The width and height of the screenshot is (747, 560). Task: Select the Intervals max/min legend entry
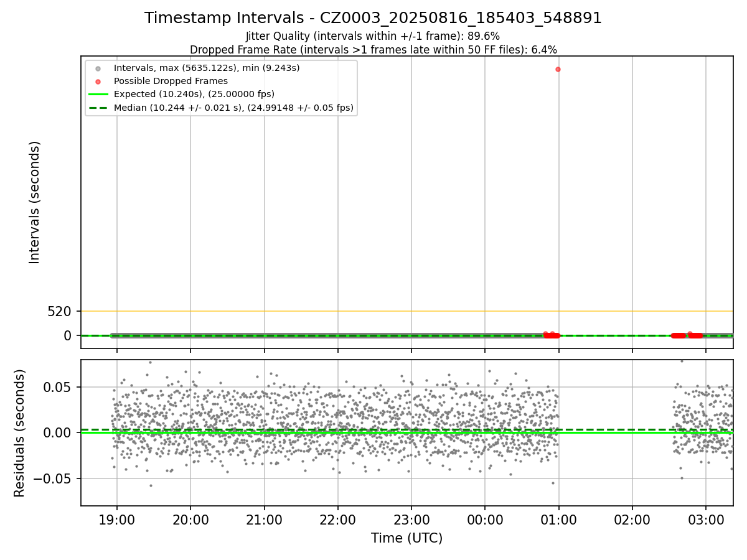pos(207,67)
